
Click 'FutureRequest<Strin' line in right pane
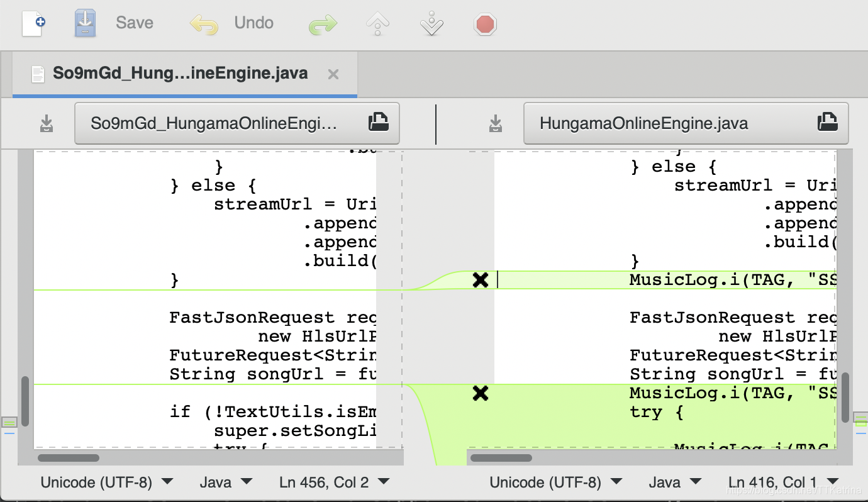pyautogui.click(x=733, y=355)
